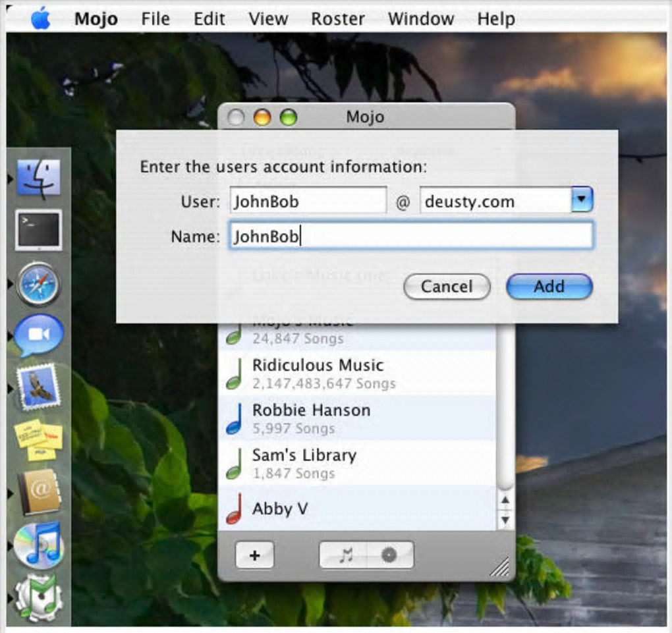Click the User field containing JohnBob

308,200
